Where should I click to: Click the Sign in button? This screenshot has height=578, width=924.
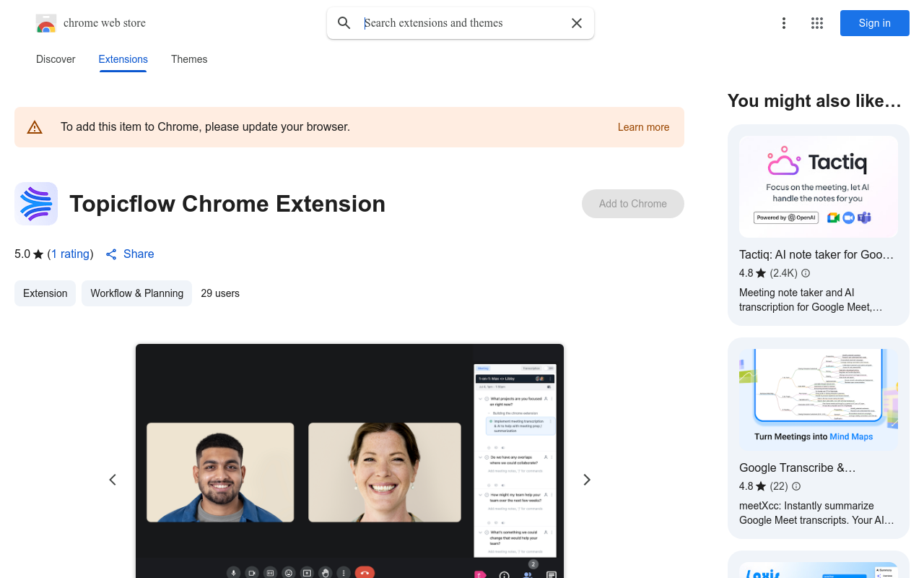tap(875, 23)
